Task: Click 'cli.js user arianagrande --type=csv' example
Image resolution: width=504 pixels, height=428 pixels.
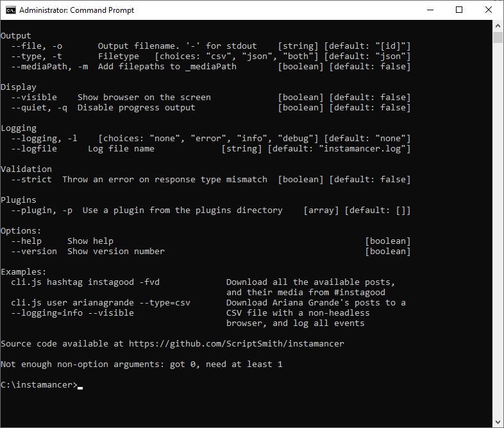Action: (x=101, y=303)
